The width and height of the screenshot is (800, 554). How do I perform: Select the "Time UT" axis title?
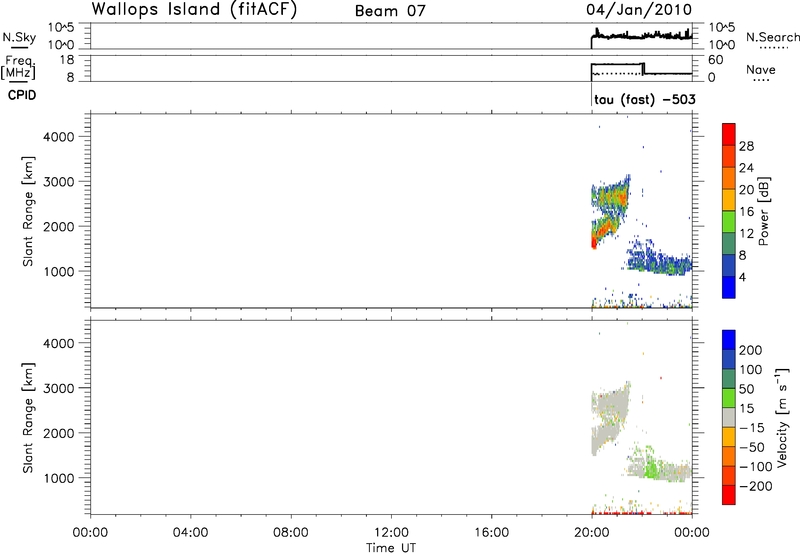coord(391,547)
